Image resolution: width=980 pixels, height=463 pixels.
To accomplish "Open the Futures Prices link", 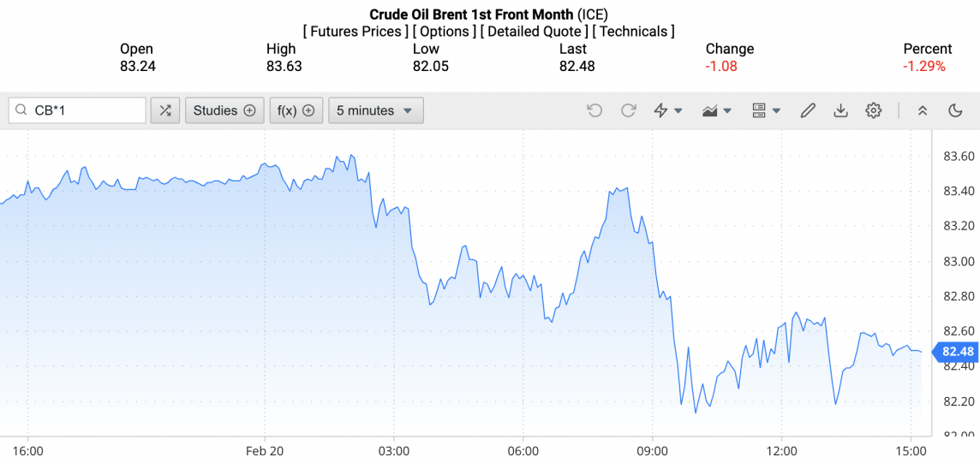I will (x=356, y=32).
